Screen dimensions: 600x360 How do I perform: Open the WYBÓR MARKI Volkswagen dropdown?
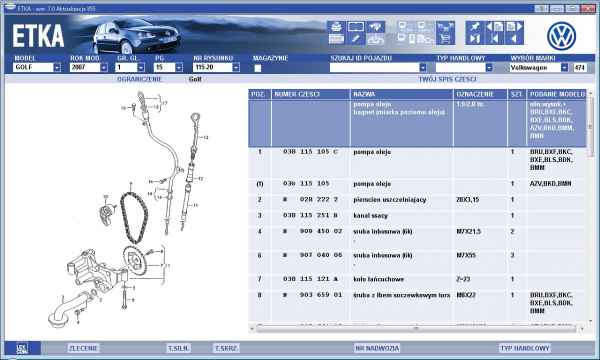point(564,67)
